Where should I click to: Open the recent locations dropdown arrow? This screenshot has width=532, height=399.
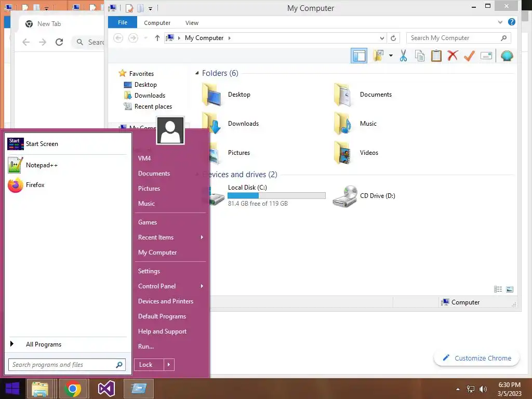[146, 38]
